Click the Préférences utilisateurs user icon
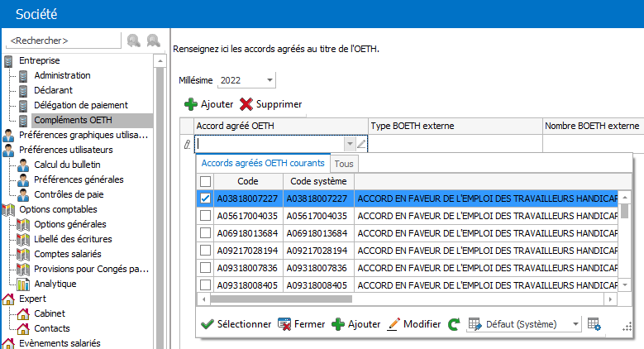 pyautogui.click(x=8, y=150)
